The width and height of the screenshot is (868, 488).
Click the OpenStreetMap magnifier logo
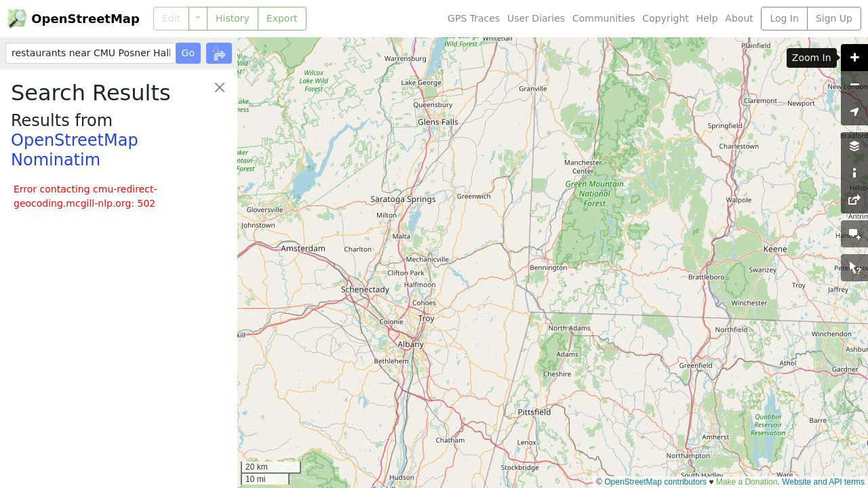click(17, 18)
